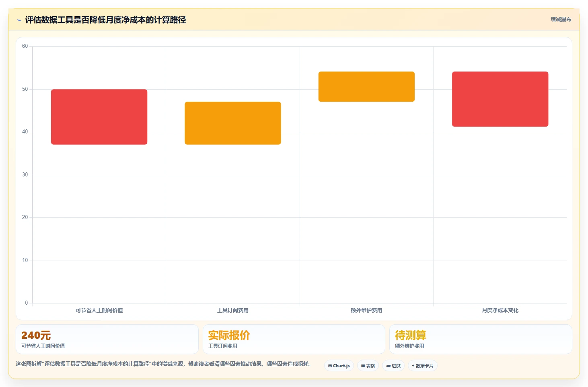
Task: Click the x-axis label 可节省人工时间价值
Action: coord(99,310)
